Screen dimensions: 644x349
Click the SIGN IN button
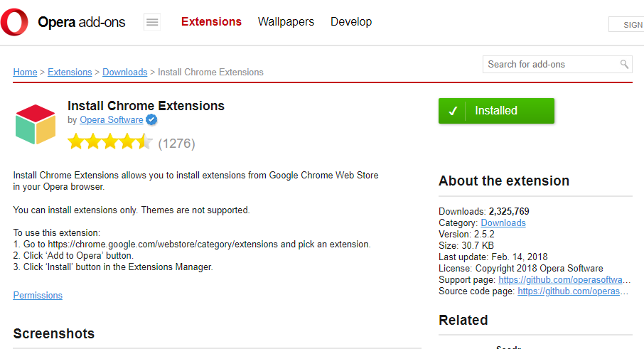(626, 25)
